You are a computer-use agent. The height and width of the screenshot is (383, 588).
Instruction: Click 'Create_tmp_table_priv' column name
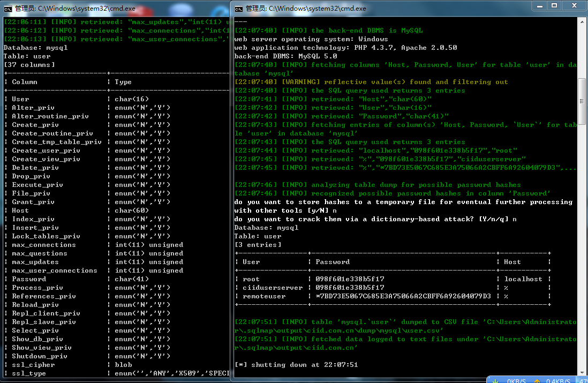(57, 142)
